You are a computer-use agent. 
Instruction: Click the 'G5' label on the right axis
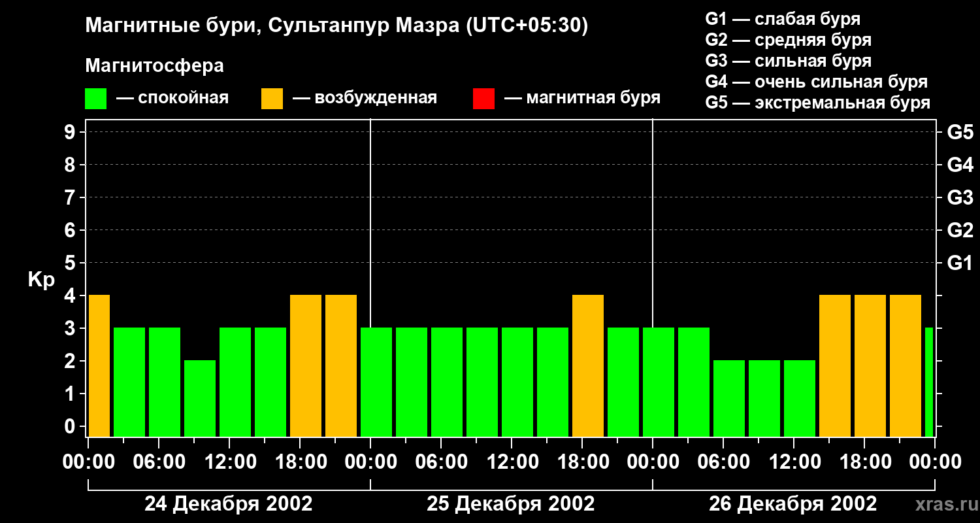(x=960, y=132)
